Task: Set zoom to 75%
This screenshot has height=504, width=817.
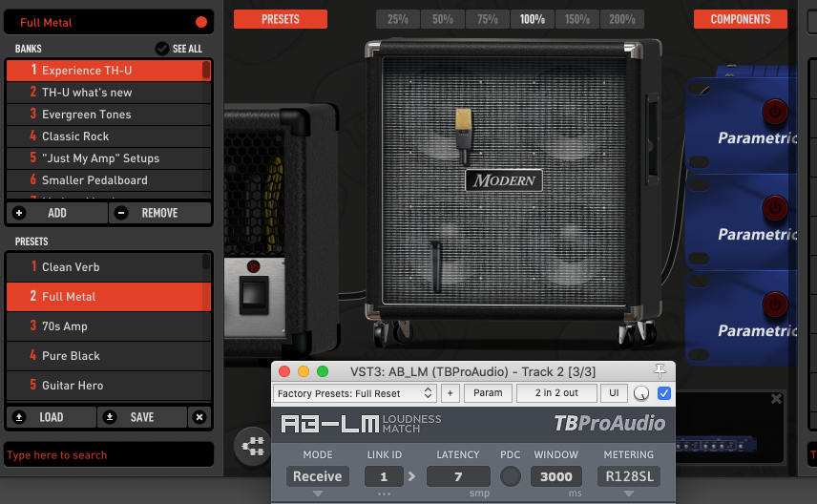Action: pos(487,19)
